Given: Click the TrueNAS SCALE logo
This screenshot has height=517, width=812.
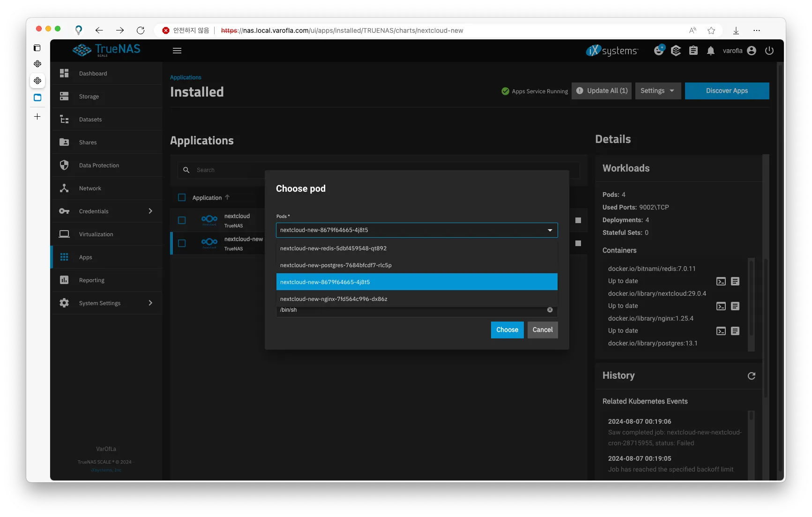Looking at the screenshot, I should 106,50.
